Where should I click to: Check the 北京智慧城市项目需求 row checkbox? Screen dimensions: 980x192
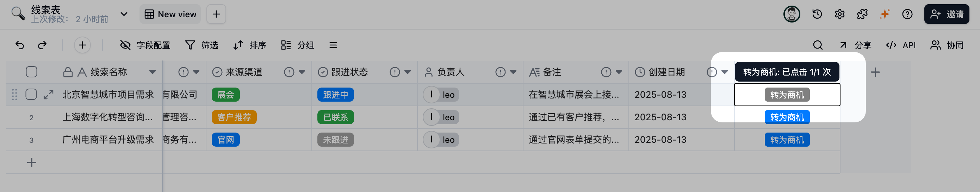click(x=31, y=94)
